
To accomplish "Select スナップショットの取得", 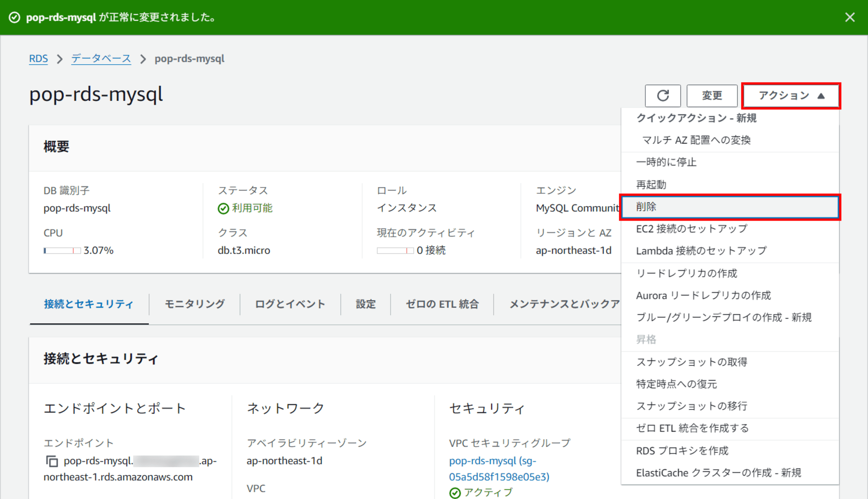I will (730, 362).
